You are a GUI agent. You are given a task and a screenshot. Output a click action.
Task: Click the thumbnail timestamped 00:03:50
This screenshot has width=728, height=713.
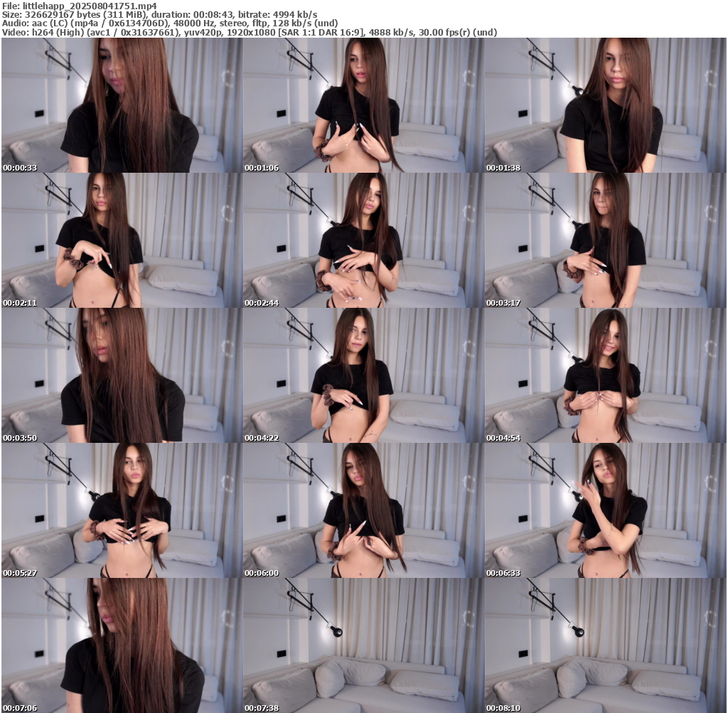(122, 375)
